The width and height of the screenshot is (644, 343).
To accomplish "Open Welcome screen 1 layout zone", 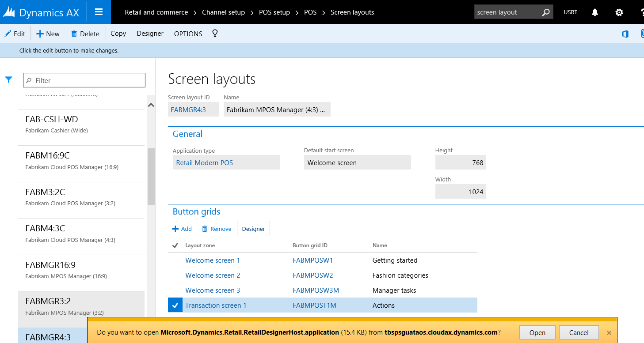I will pos(213,260).
